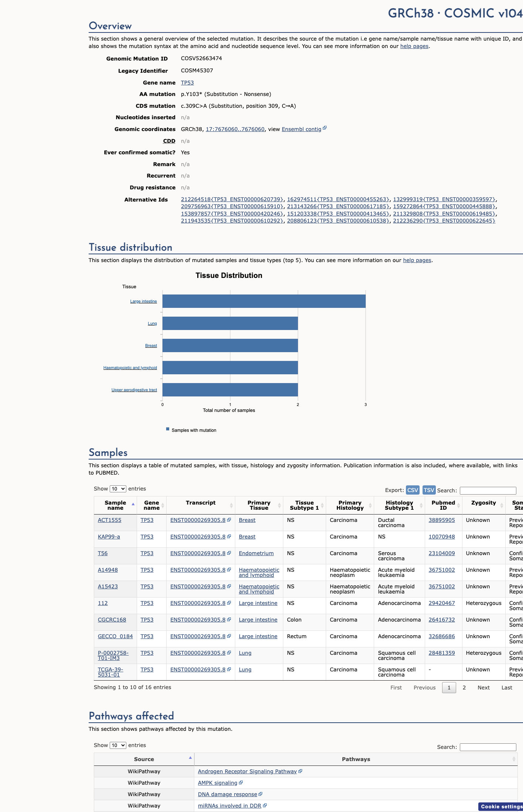Open Cookie settings
The image size is (523, 812).
pyautogui.click(x=501, y=806)
